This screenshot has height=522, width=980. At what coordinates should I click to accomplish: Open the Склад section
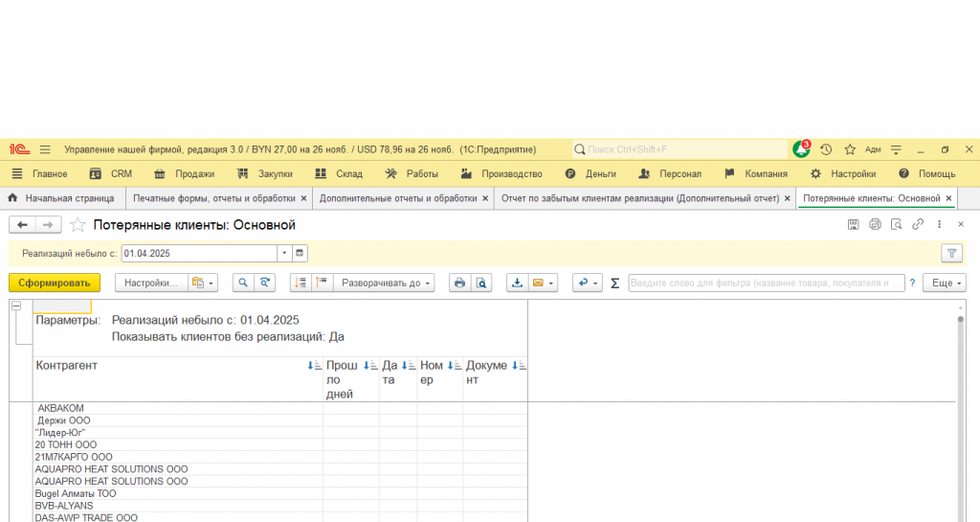[339, 173]
